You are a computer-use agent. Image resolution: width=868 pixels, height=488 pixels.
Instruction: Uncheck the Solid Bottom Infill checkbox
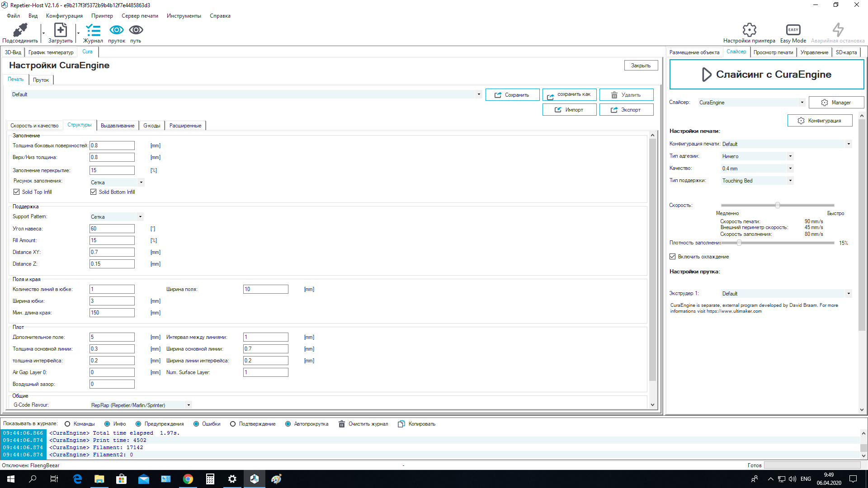[94, 192]
